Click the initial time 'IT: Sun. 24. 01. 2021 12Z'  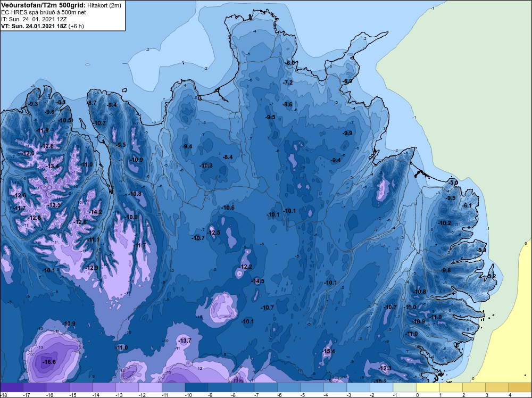coord(34,19)
